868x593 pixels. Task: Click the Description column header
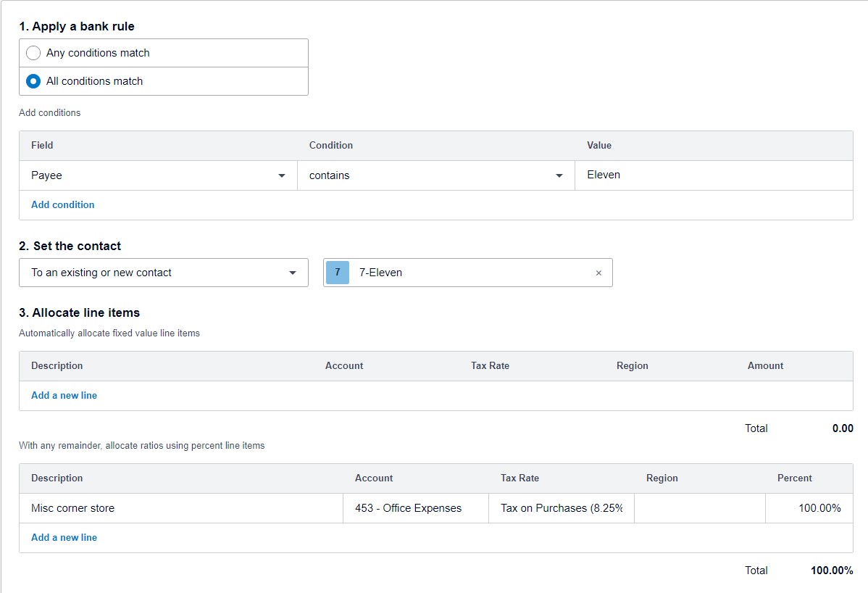coord(57,365)
